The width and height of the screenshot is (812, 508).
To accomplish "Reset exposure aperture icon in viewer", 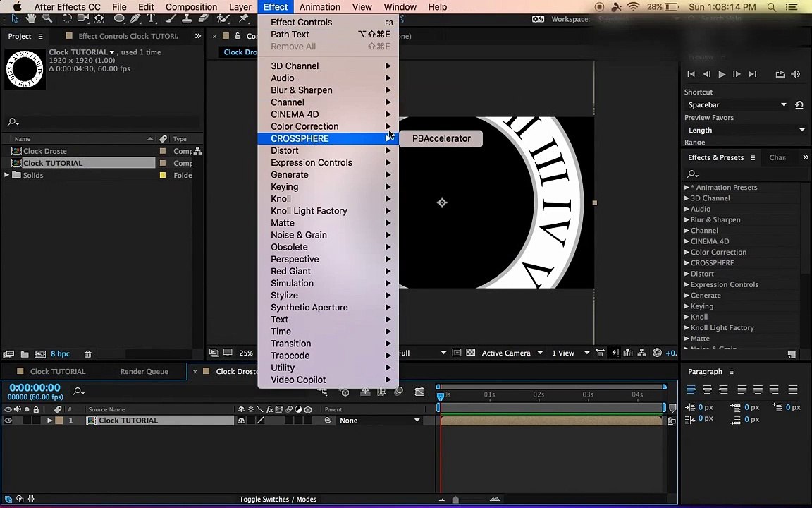I will tap(657, 353).
